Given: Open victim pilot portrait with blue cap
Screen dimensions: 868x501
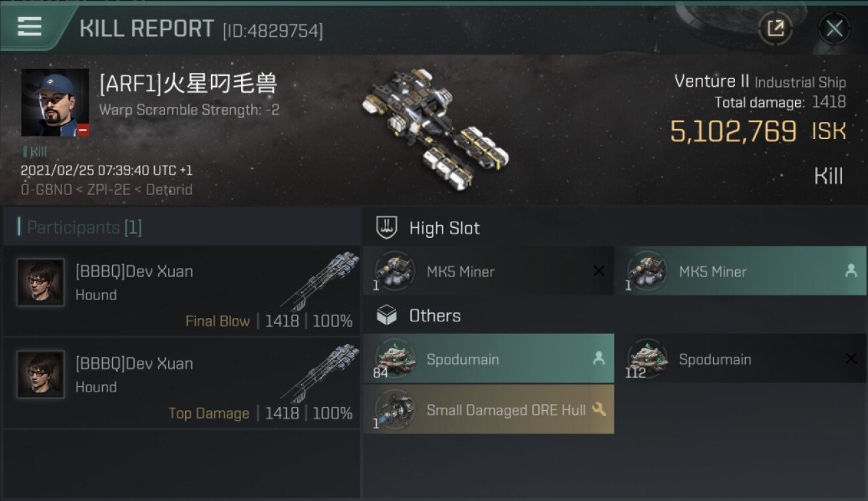Looking at the screenshot, I should [x=55, y=102].
